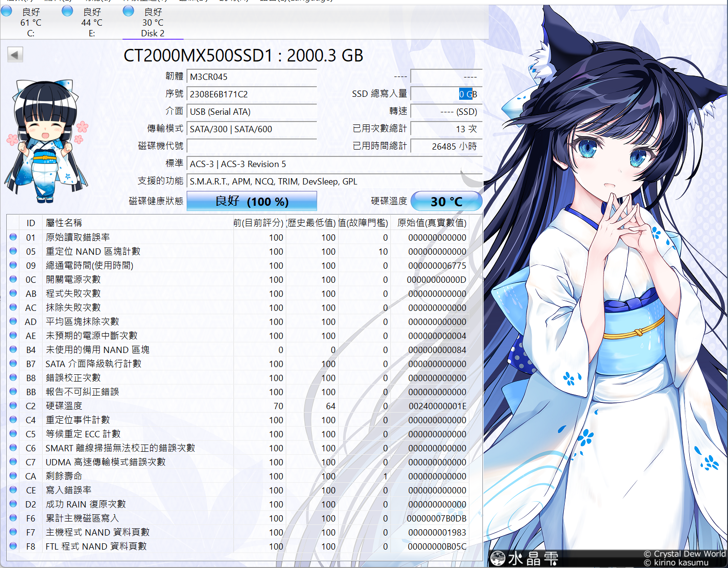Screen dimensions: 728x568
Task: Click the 序號 field 2308E6B171C2
Action: pyautogui.click(x=252, y=94)
